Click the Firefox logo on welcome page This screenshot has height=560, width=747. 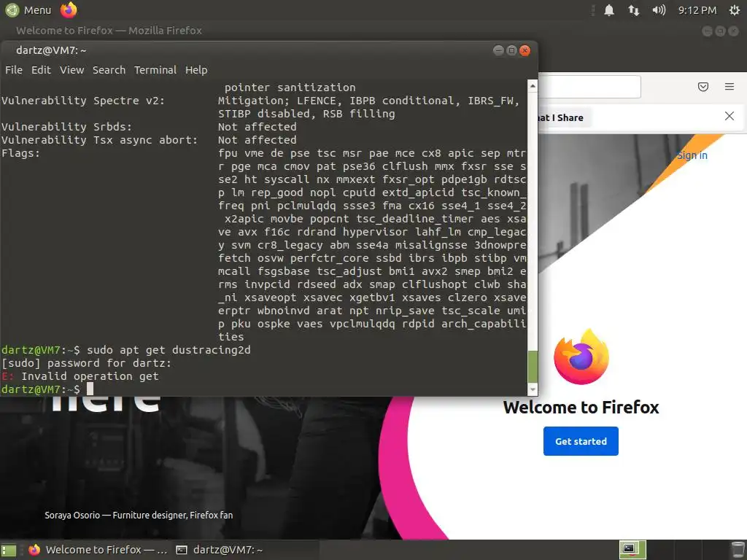point(581,357)
